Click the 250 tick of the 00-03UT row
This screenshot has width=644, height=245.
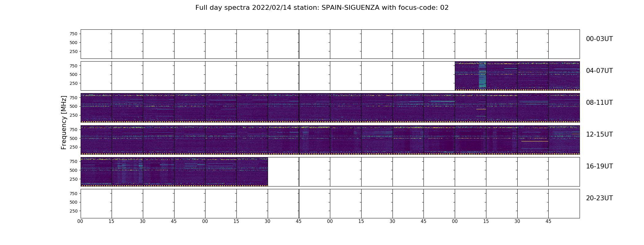pyautogui.click(x=74, y=51)
